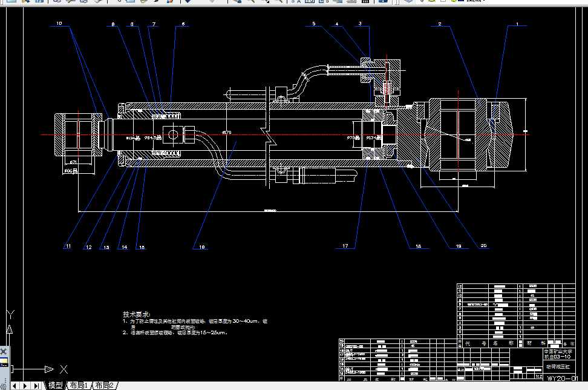The image size is (588, 390).
Task: Select part callout number 12
Action: pos(88,247)
